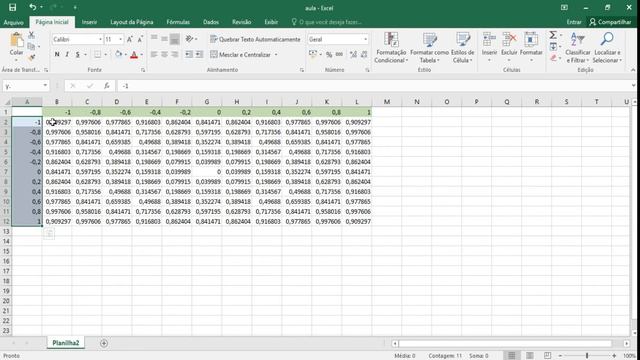Viewport: 640px width, 360px height.
Task: Open Estilos de Célula gallery
Action: point(462,48)
